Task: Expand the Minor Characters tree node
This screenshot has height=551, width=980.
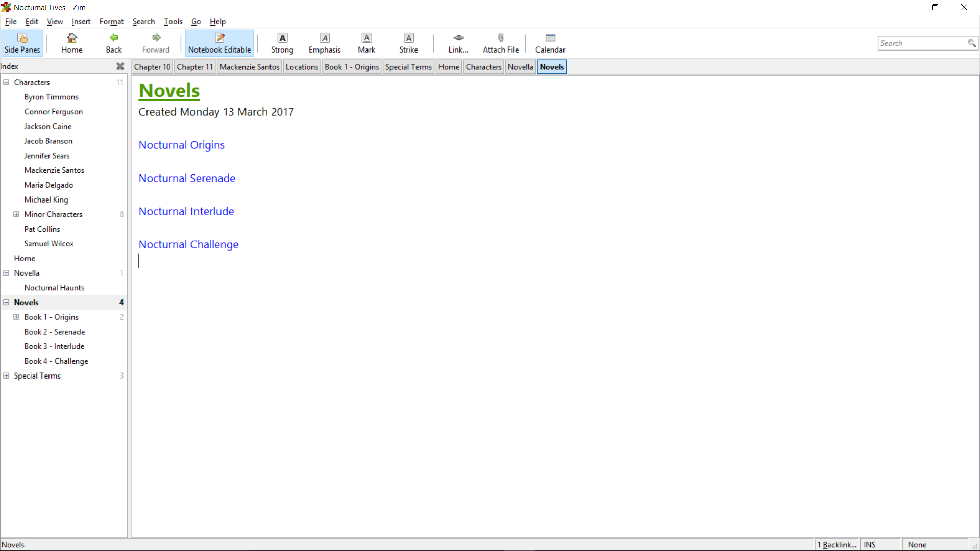Action: 16,214
